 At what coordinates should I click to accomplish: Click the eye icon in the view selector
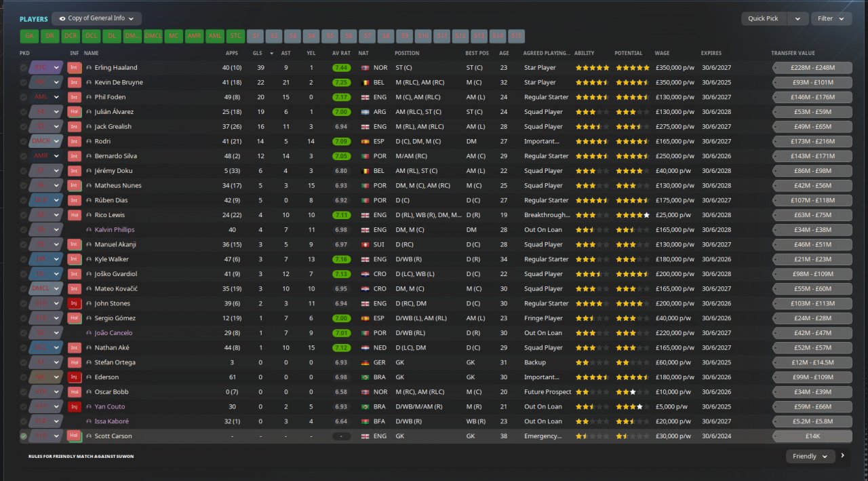click(x=62, y=18)
